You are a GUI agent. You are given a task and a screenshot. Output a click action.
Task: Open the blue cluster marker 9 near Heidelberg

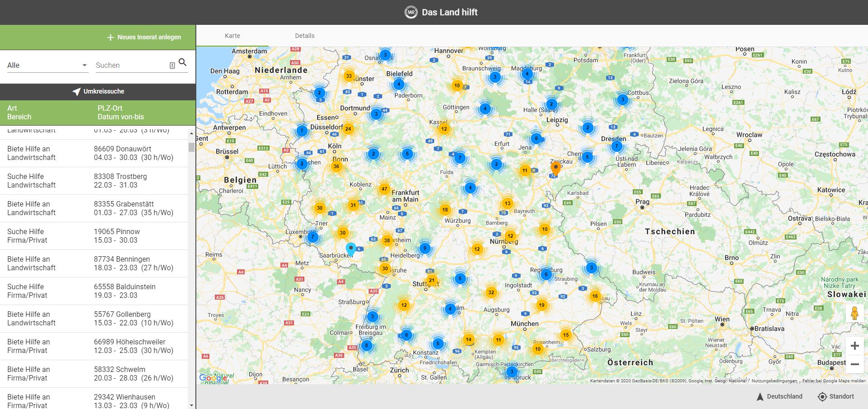click(x=424, y=248)
